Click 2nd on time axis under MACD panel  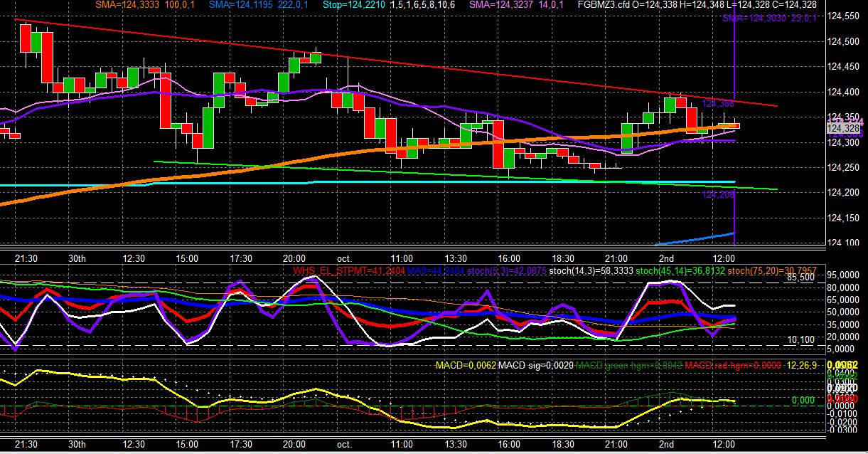click(x=666, y=443)
